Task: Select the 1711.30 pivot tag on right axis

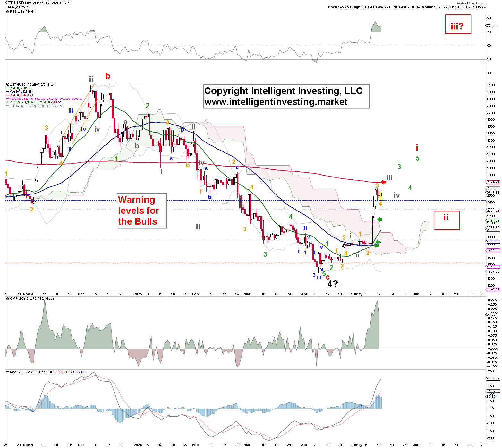Action: (x=493, y=250)
